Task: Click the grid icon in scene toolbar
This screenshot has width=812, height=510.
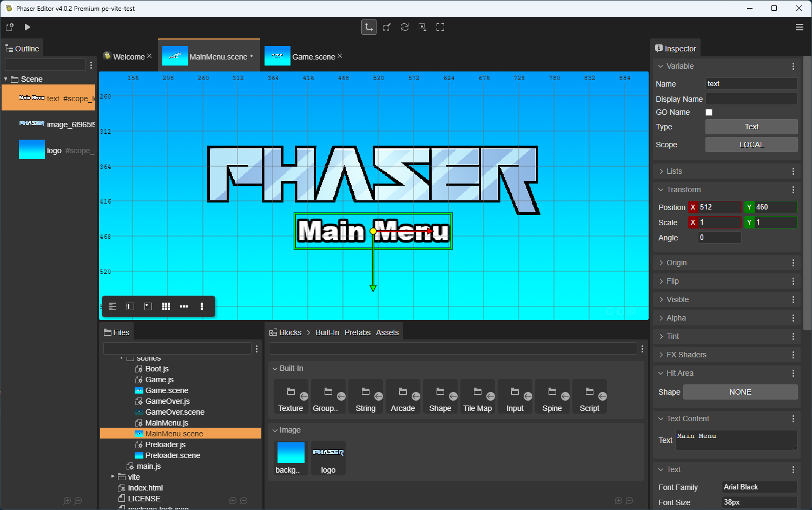Action: 166,306
